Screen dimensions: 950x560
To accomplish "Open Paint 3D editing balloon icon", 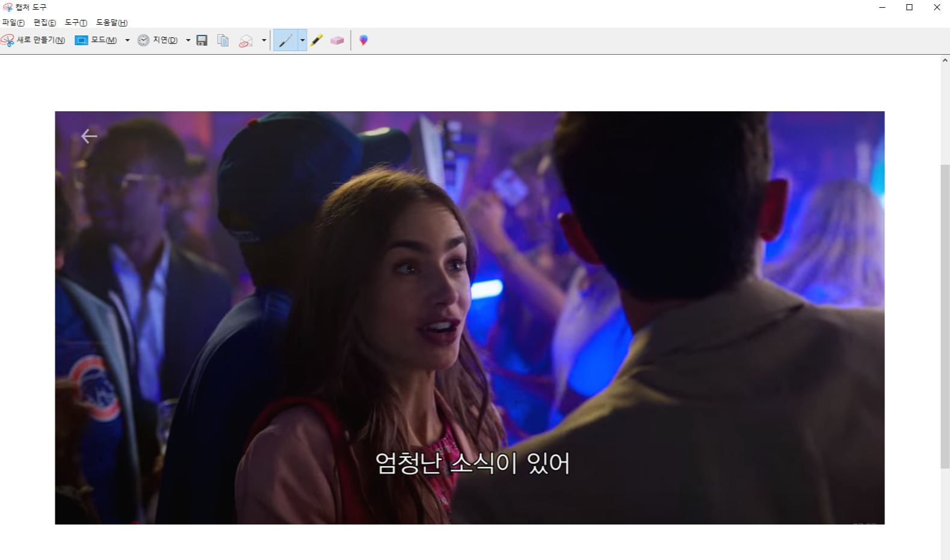I will (363, 40).
